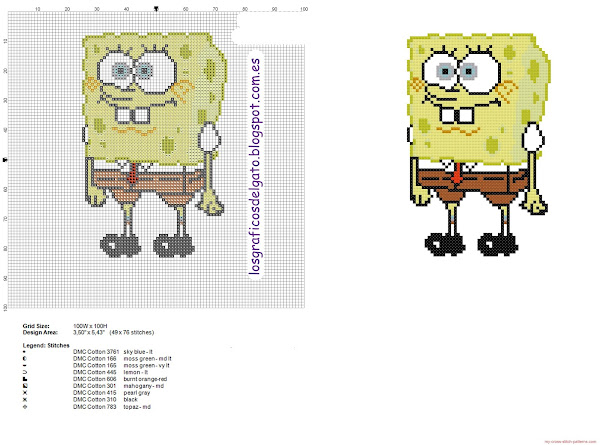
Task: Click the topaz md legend symbol
Action: click(25, 407)
